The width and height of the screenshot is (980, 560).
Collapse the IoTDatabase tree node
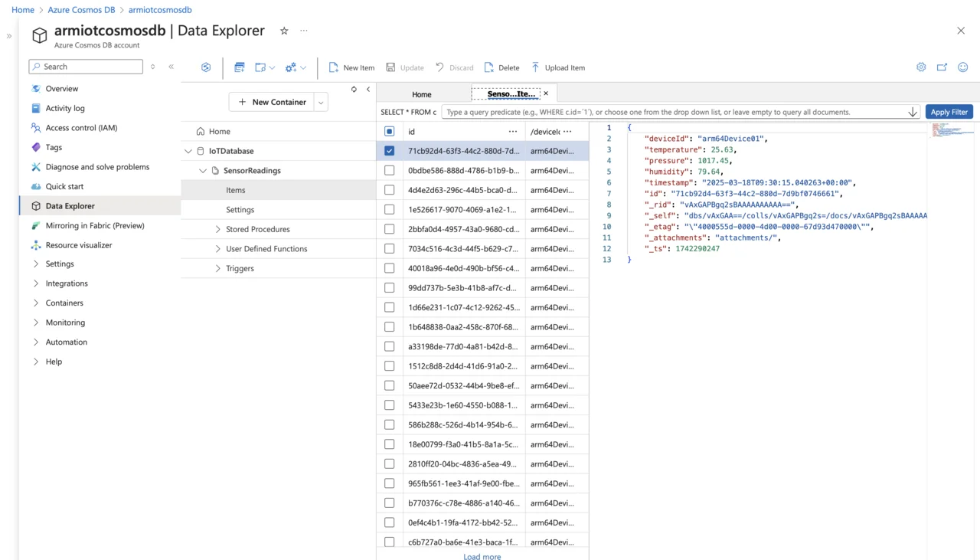pos(188,151)
